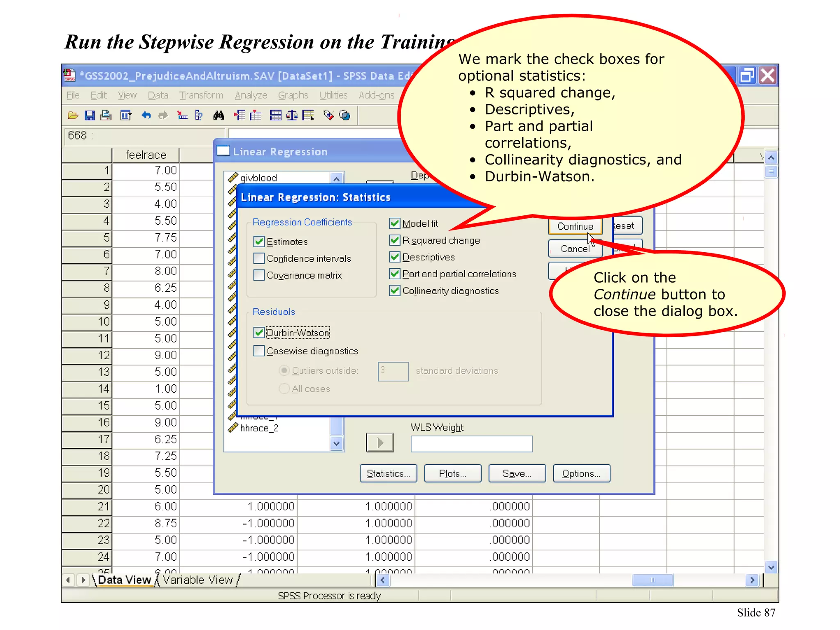Switch to Data View tab
This screenshot has width=840, height=630.
point(125,580)
